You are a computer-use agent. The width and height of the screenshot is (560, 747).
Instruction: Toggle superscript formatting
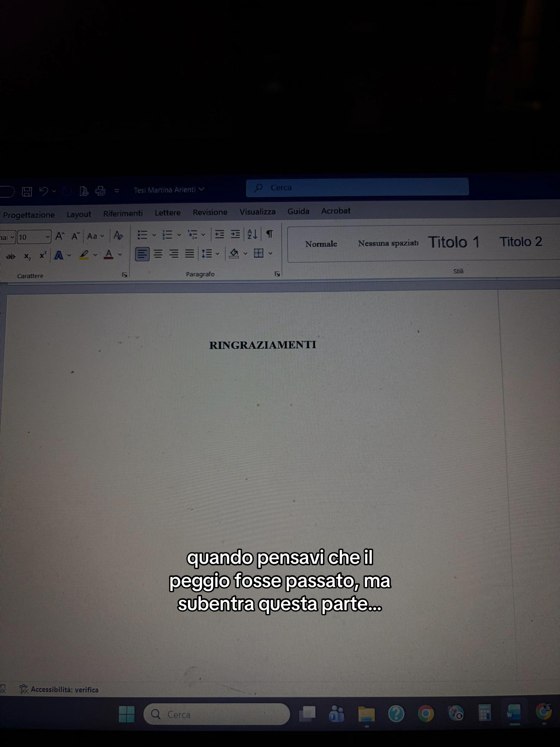click(x=43, y=255)
